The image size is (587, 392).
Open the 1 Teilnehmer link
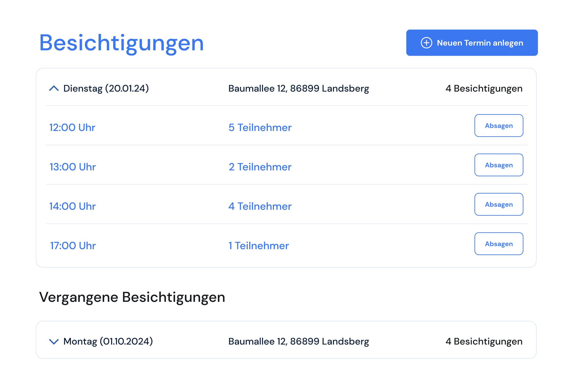tap(258, 246)
